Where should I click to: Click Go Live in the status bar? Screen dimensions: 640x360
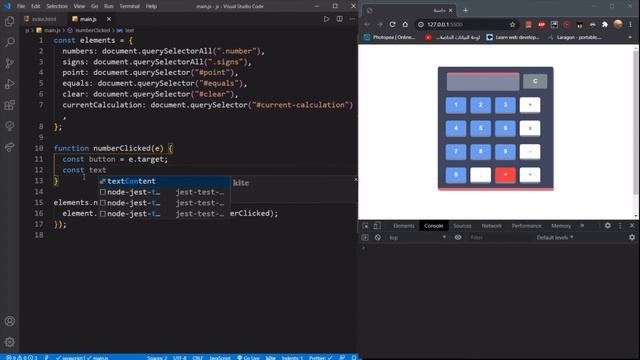click(x=248, y=358)
